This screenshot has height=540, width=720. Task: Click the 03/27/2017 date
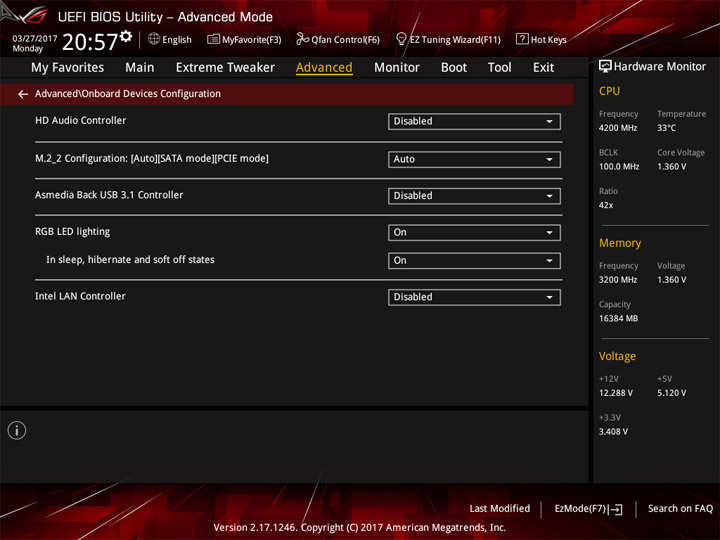click(x=34, y=39)
